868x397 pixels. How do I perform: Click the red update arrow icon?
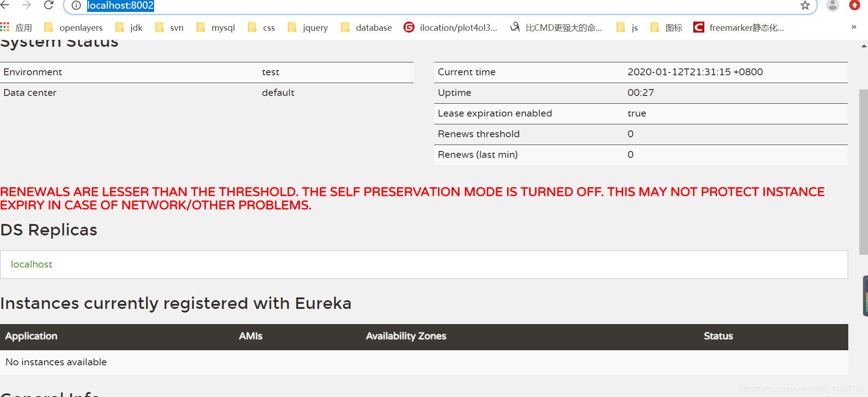(855, 5)
